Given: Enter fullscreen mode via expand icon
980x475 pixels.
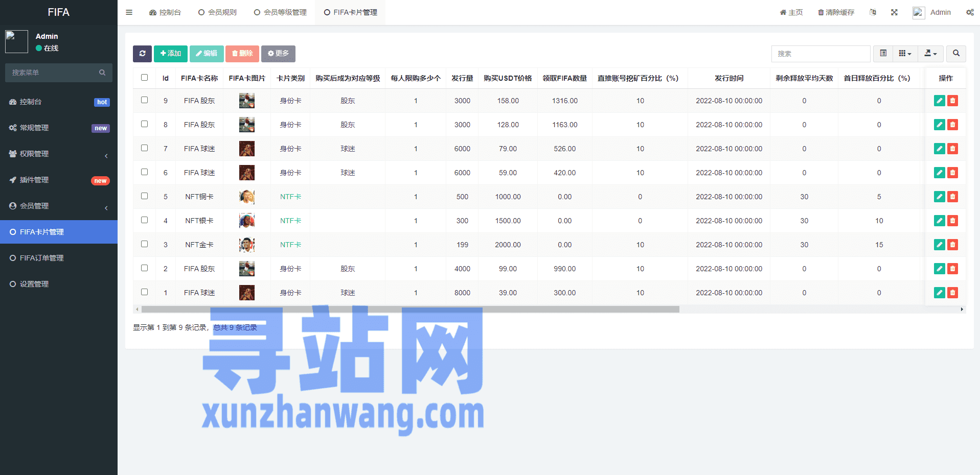Looking at the screenshot, I should [894, 12].
